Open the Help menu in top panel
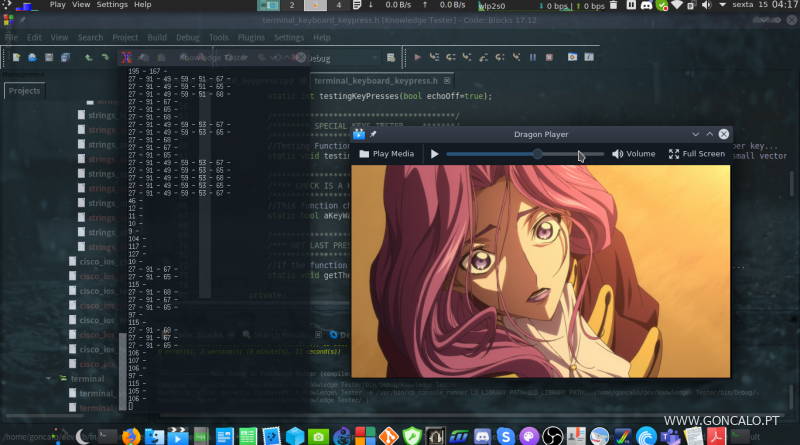Viewport: 800px width, 445px height. click(142, 5)
